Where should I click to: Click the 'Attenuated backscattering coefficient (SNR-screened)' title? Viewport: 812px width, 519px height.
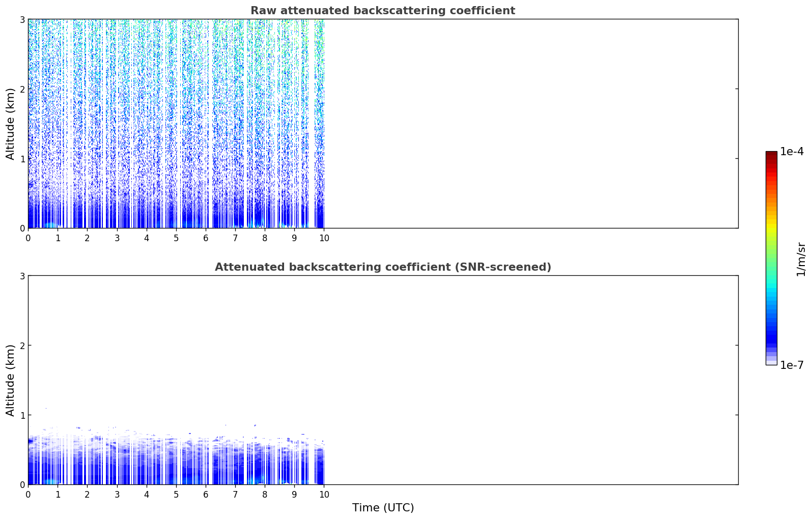point(383,267)
